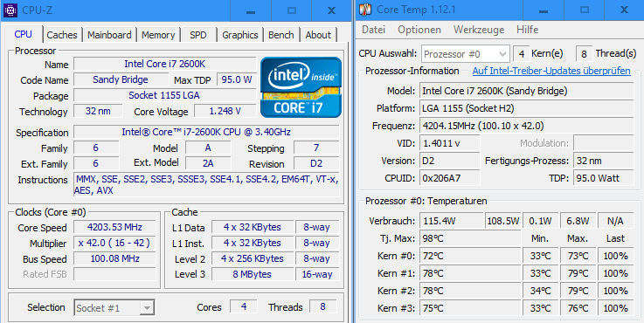Show the About tab in CPU-Z
This screenshot has height=323, width=644.
pyautogui.click(x=318, y=35)
